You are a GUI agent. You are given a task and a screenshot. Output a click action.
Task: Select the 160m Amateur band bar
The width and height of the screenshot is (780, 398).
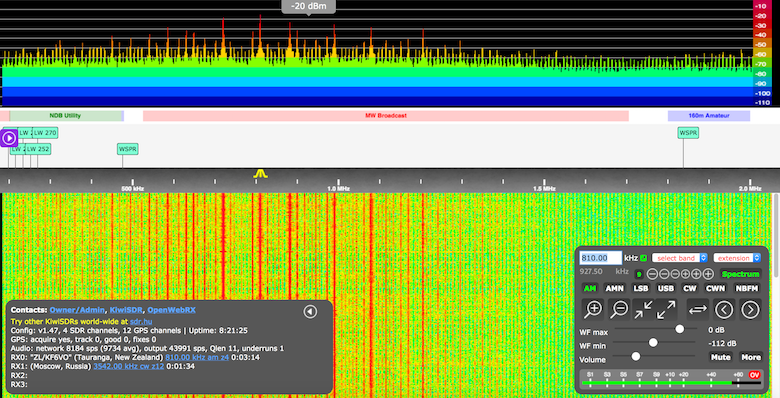tap(709, 116)
